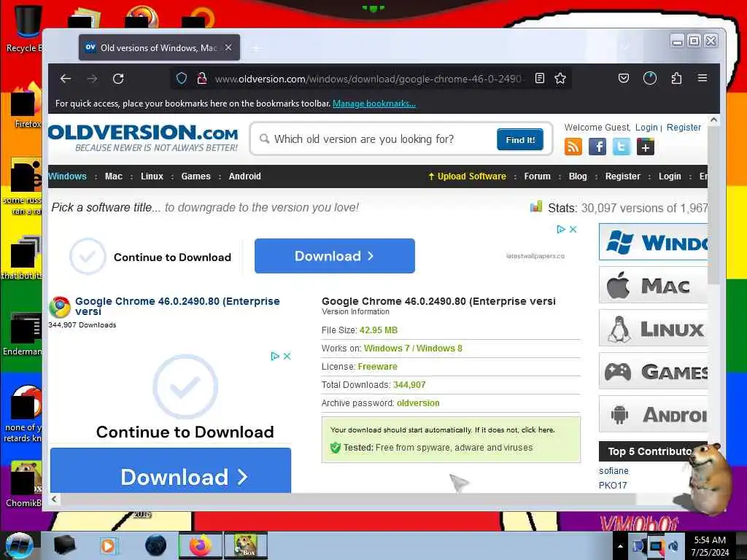This screenshot has height=560, width=747.
Task: Open Blog in the navigation bar
Action: 578,176
